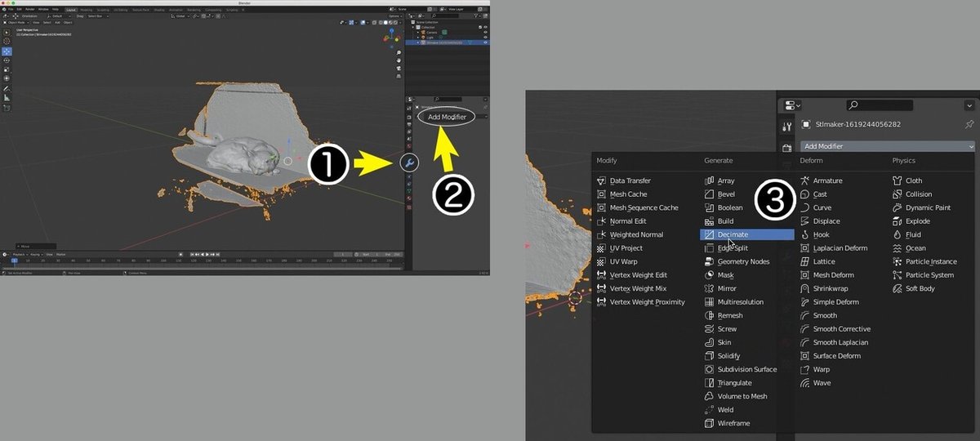Select the Rotate tool in left toolbar
Image resolution: width=980 pixels, height=441 pixels.
pos(7,60)
